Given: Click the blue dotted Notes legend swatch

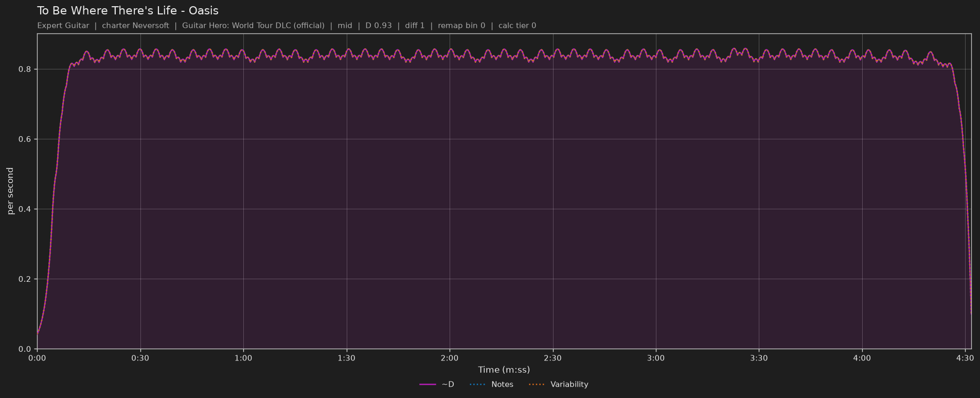Looking at the screenshot, I should [x=477, y=384].
